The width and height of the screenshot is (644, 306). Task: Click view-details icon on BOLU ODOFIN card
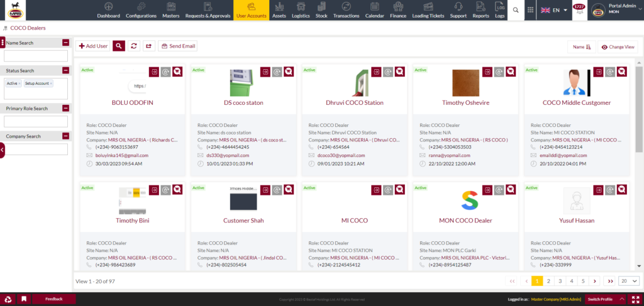pos(177,72)
